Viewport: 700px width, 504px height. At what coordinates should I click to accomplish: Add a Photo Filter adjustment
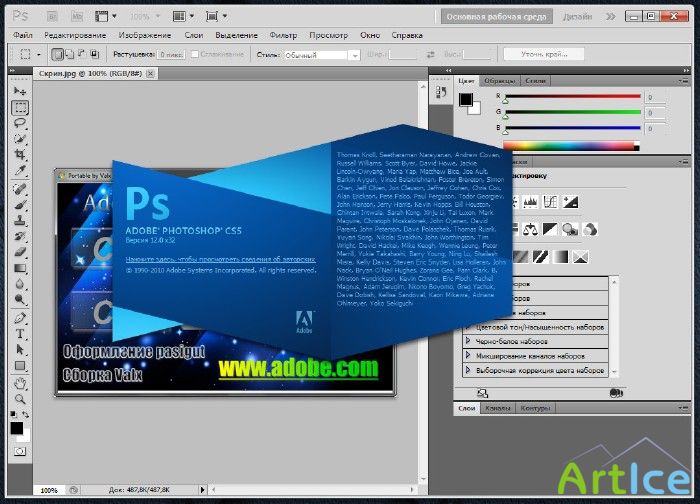click(x=570, y=229)
